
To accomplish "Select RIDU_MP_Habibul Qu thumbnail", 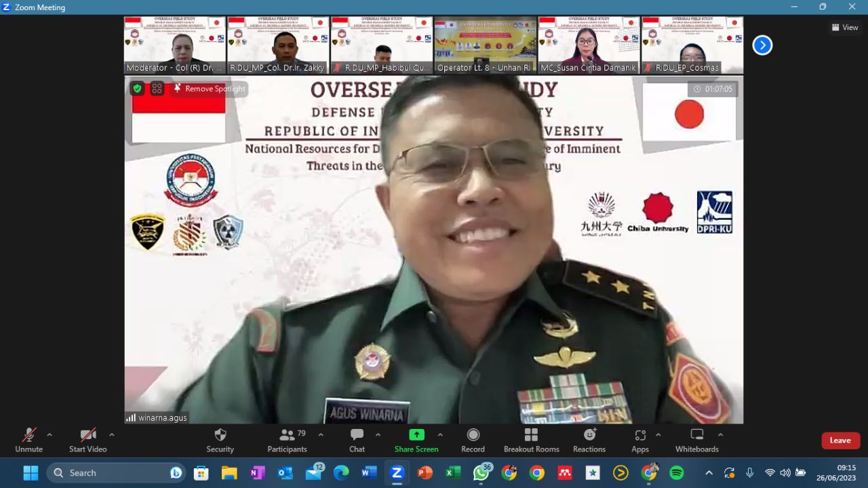I will click(x=381, y=45).
